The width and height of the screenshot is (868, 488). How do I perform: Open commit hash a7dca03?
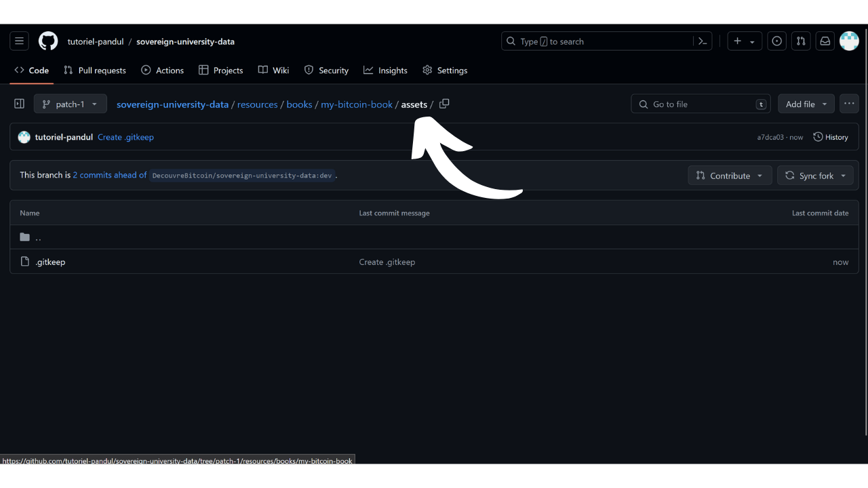coord(770,137)
